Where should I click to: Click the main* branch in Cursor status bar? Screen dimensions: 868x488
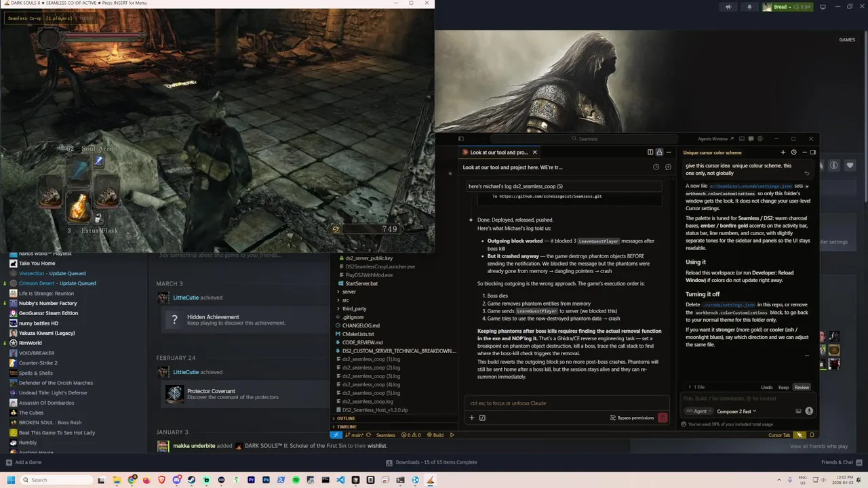pos(356,435)
